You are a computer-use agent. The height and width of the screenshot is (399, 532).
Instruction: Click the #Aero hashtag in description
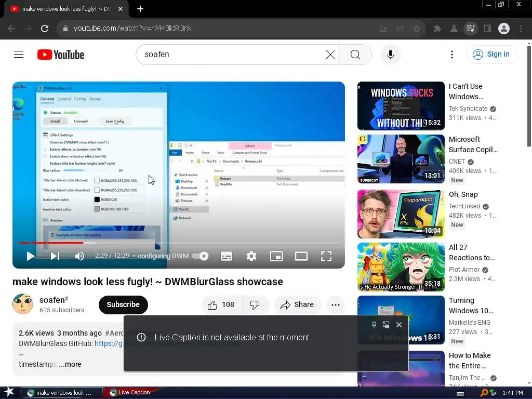coord(115,333)
